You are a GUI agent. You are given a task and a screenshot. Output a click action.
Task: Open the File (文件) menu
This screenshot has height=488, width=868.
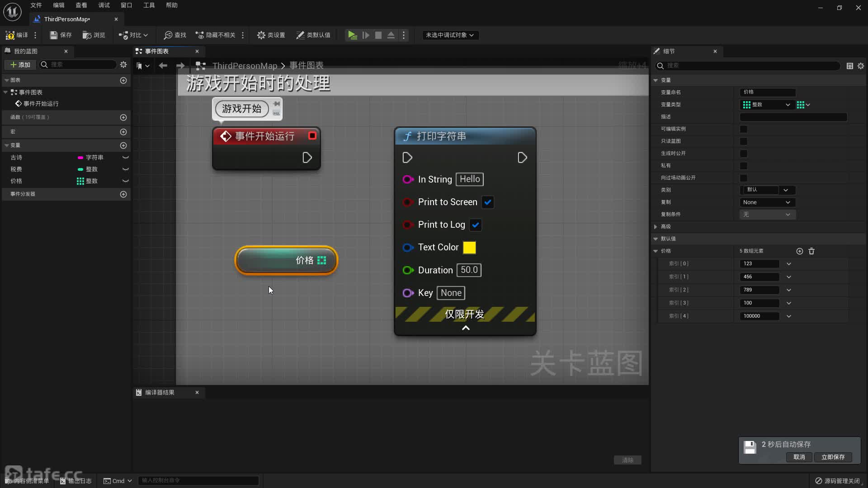[x=36, y=5]
